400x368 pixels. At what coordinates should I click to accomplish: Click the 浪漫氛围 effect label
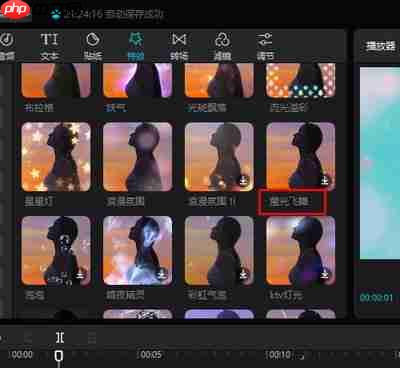point(125,201)
